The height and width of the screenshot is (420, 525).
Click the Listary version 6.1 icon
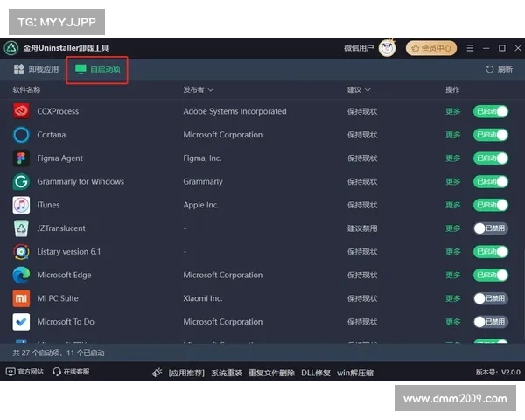coord(21,252)
